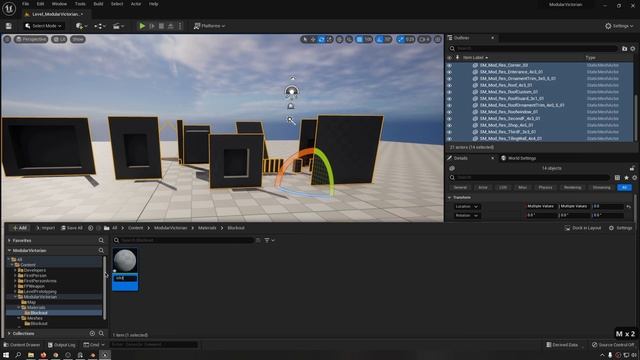Screen dimensions: 640x360
Task: Toggle rotation angle snapping in viewport
Action: click(380, 39)
